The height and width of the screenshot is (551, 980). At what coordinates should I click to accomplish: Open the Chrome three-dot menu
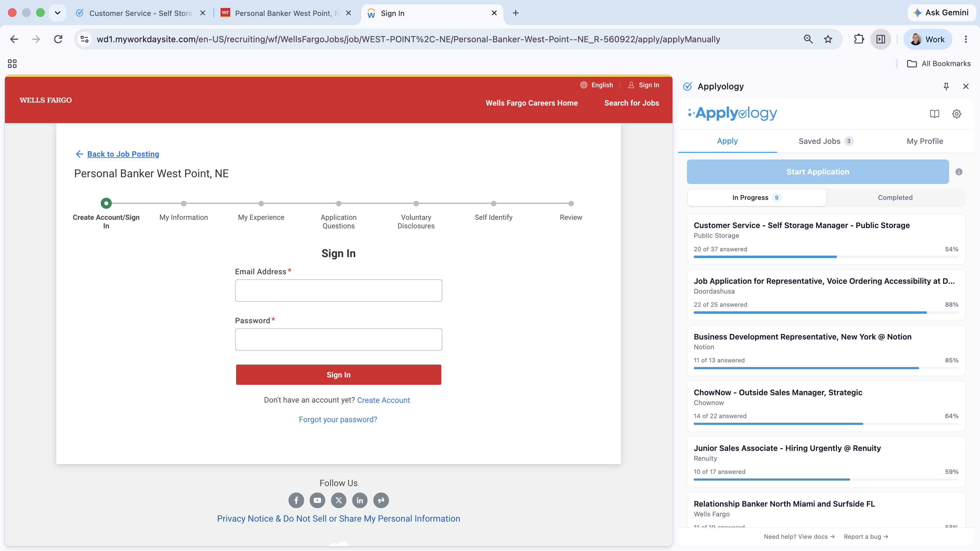point(966,39)
